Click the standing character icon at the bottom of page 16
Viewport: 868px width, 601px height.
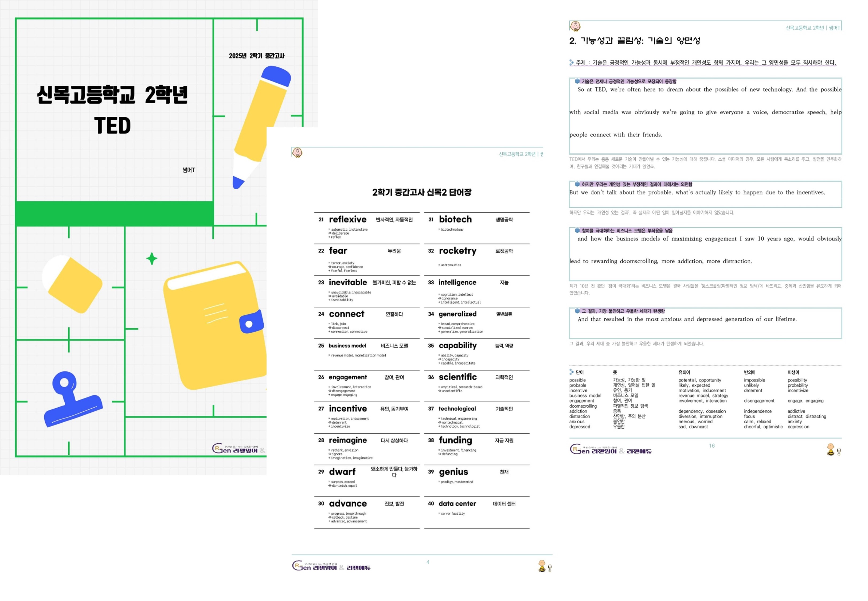831,450
